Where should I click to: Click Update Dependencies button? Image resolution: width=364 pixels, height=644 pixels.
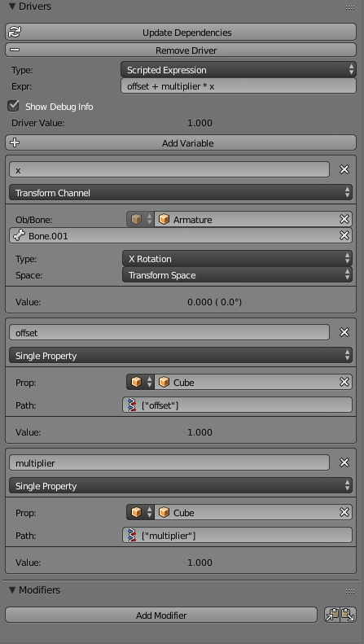tap(181, 33)
